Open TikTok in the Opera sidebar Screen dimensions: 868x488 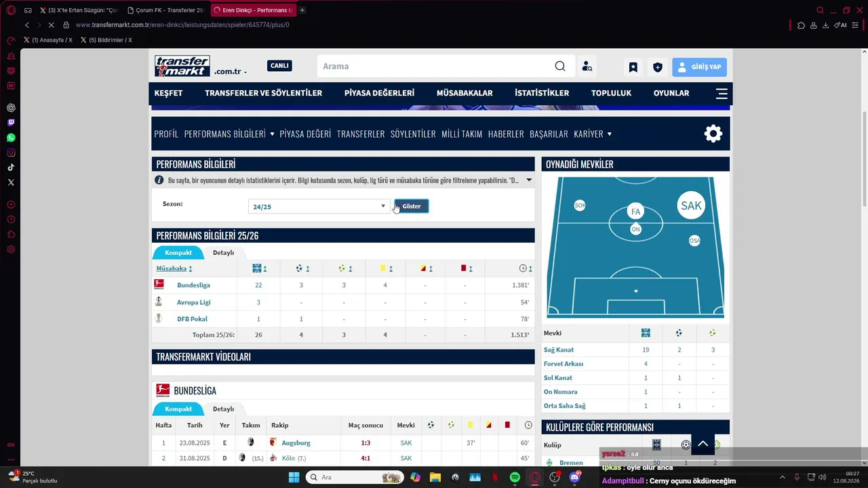pos(11,167)
